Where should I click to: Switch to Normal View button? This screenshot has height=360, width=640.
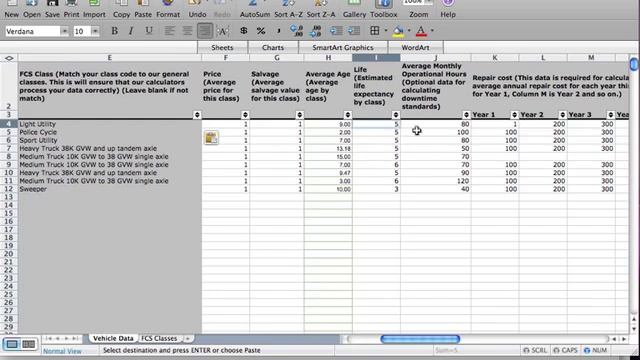[12, 344]
